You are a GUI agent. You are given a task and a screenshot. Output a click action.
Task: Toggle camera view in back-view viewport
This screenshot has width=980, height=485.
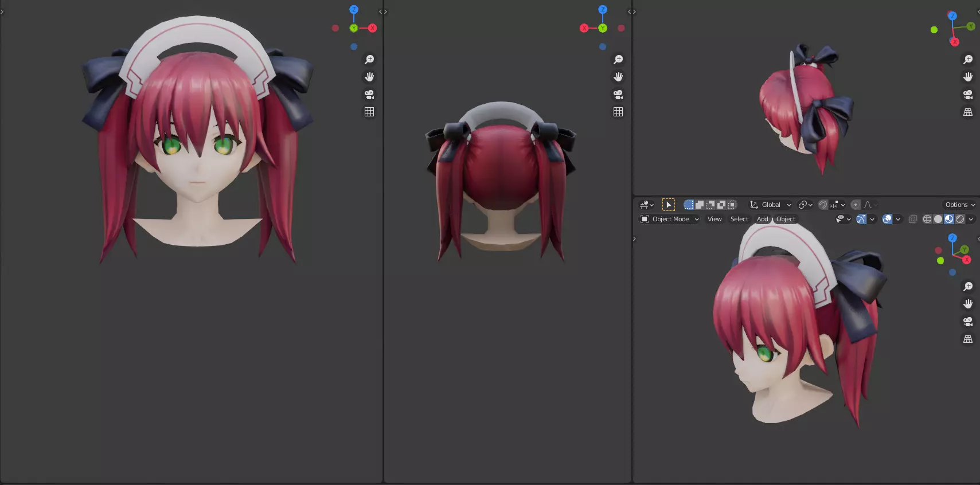click(618, 95)
